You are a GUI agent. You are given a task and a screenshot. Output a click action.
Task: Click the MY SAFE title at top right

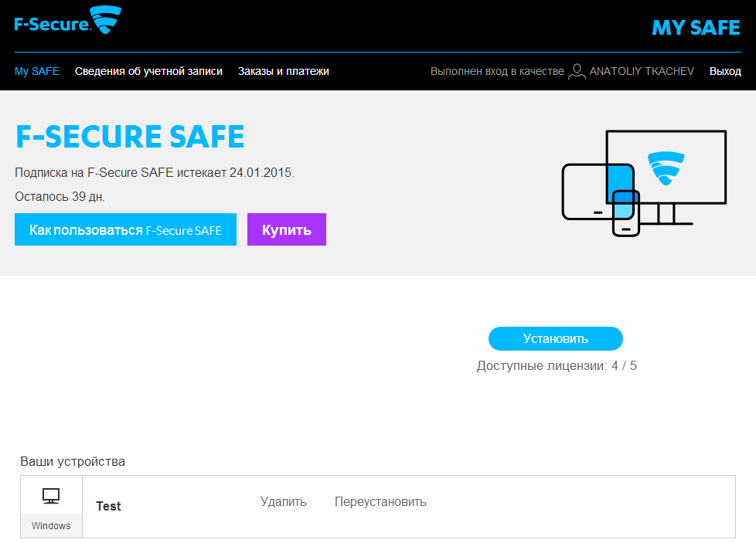point(695,28)
